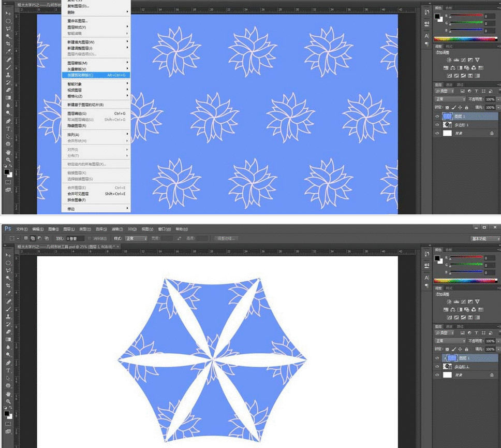Choose the Zoom tool in the lower window's toolbar
The image size is (501, 448).
(x=8, y=401)
